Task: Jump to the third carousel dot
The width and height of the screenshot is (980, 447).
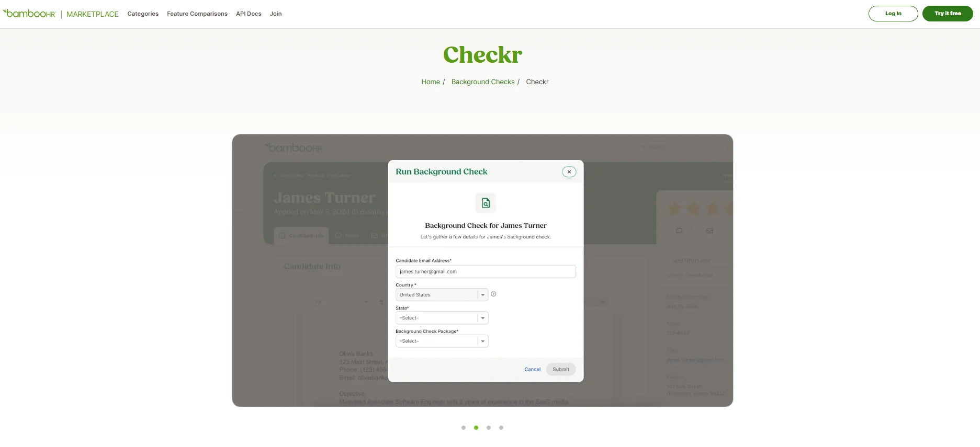Action: point(489,428)
